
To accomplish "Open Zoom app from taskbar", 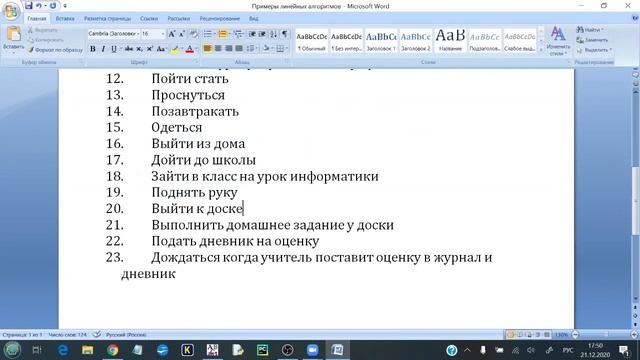I will point(312,350).
